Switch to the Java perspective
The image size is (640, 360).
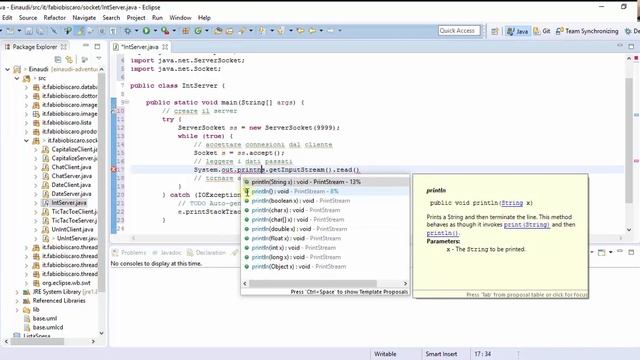[x=517, y=31]
